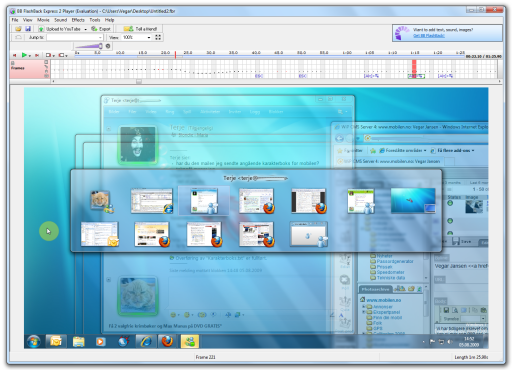The width and height of the screenshot is (512, 370).
Task: Open the Upload to YouTube dropdown arrow
Action: coord(86,29)
